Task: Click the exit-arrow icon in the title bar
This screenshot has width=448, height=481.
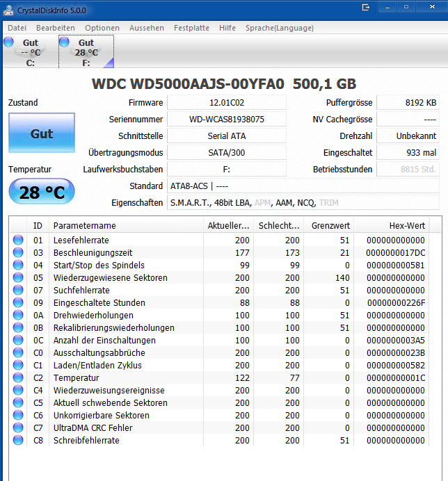Action: (x=366, y=7)
